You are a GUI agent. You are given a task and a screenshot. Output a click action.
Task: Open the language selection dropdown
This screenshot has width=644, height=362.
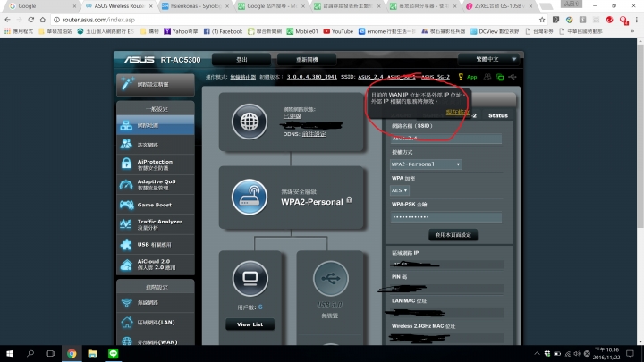pyautogui.click(x=488, y=59)
